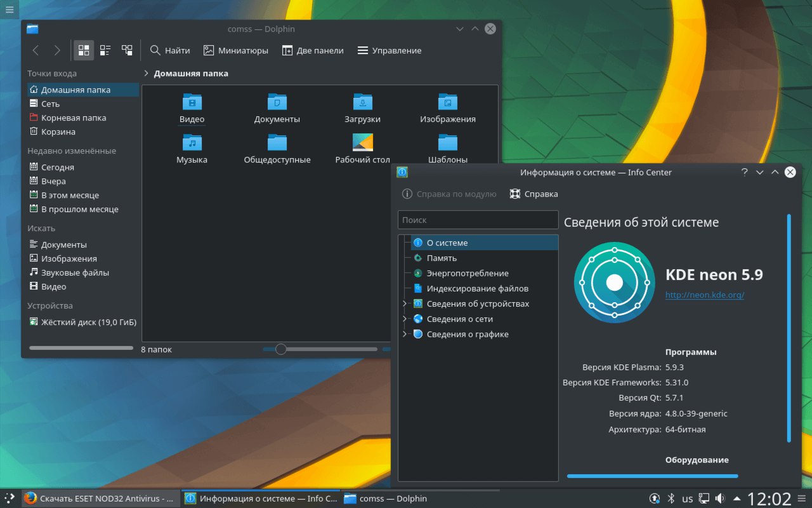Click Справка по модулю button
Viewport: 812px width, 508px height.
[449, 194]
